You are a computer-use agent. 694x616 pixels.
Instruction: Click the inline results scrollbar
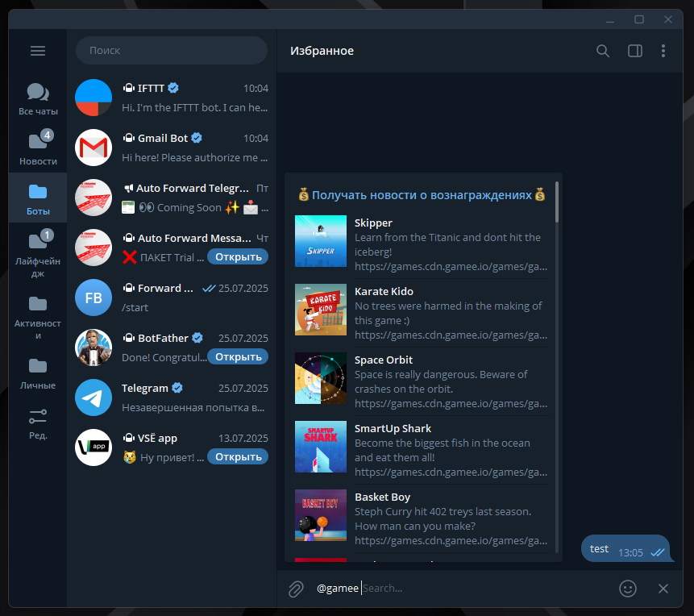pyautogui.click(x=556, y=202)
